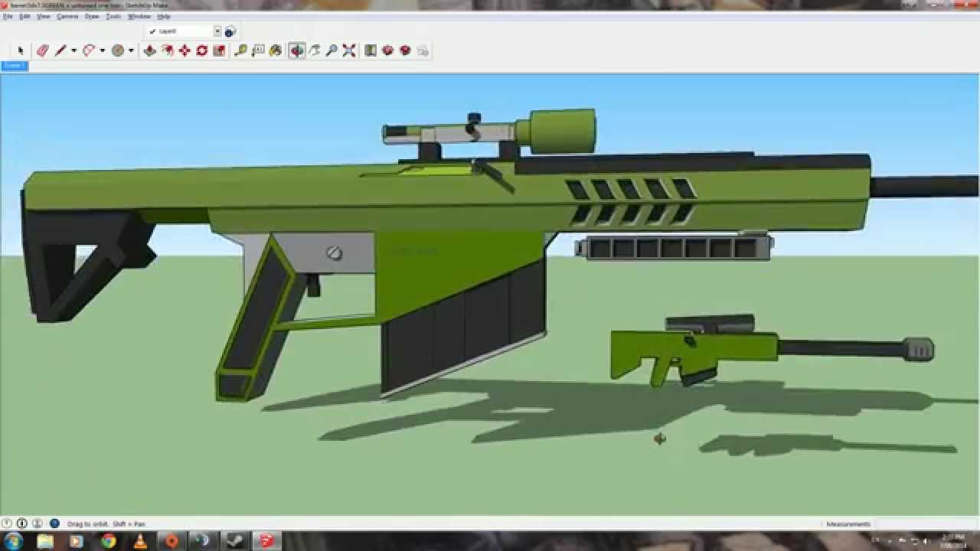
Task: Select the arrow Select tool
Action: (21, 51)
